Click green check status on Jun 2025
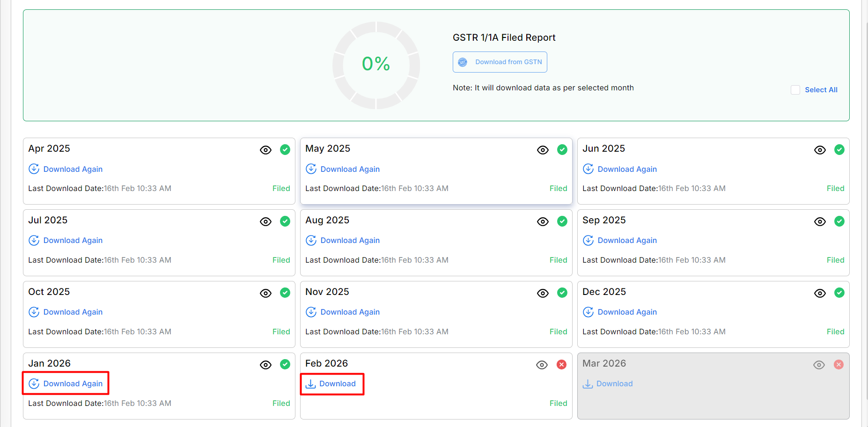The width and height of the screenshot is (868, 427). coord(839,150)
